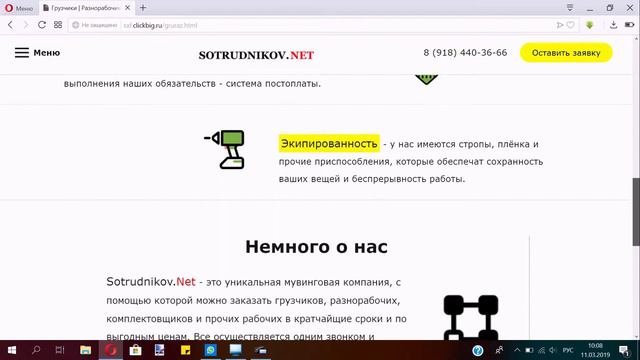Viewport: 640px width, 360px height.
Task: Go back with the browser back arrow
Action: (x=11, y=25)
